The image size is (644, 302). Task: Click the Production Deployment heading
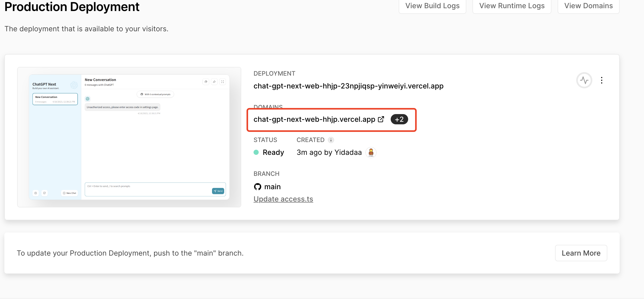[72, 7]
